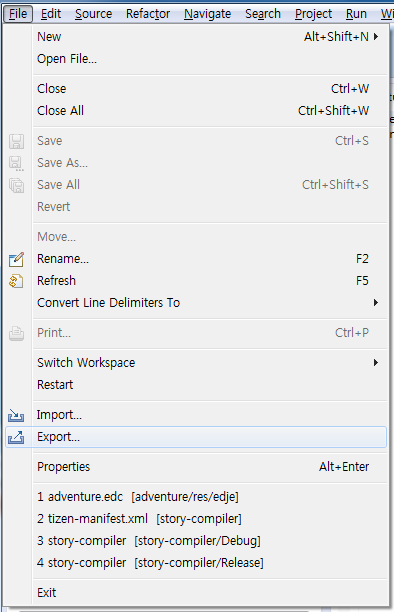Click the Rename pencil icon
Screen dimensions: 394x612
click(16, 260)
